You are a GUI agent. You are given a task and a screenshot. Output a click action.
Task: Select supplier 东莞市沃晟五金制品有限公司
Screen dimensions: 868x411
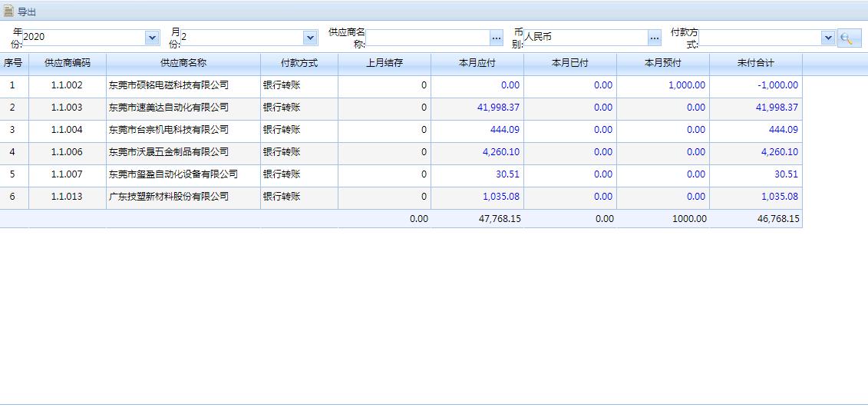pyautogui.click(x=169, y=152)
